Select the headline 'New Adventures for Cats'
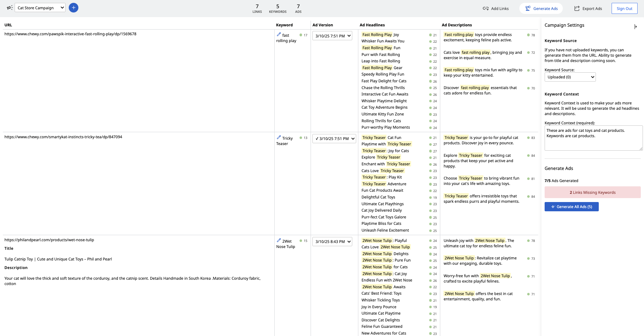Screen dimensions: 644x336 coord(384,334)
